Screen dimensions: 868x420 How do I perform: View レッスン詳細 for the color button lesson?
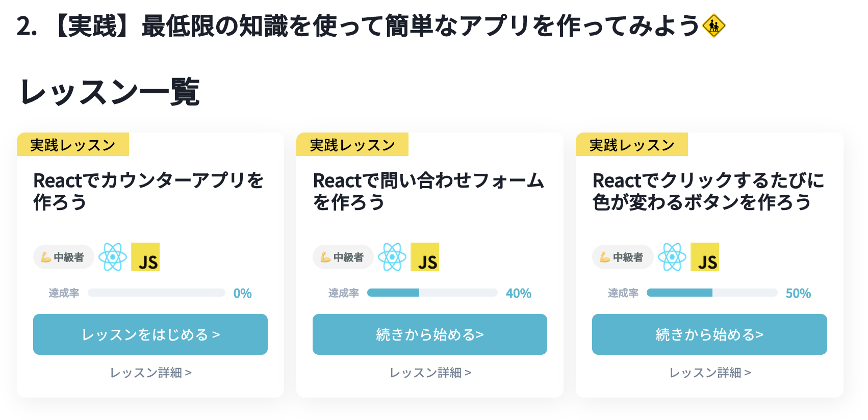pos(709,373)
